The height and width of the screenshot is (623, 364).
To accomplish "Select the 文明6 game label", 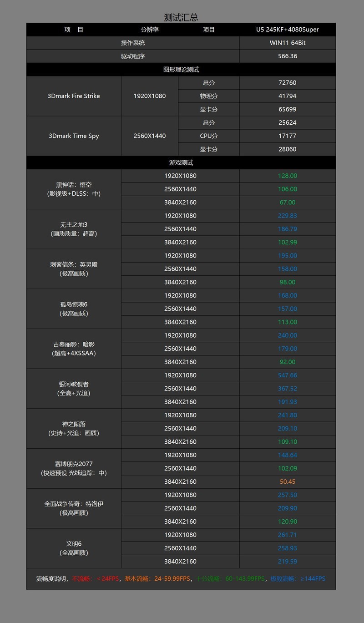I will pyautogui.click(x=73, y=548).
